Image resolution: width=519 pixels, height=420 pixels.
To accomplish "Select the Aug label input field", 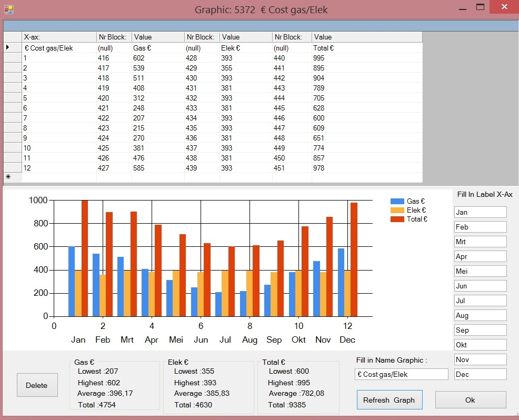I will (x=480, y=315).
